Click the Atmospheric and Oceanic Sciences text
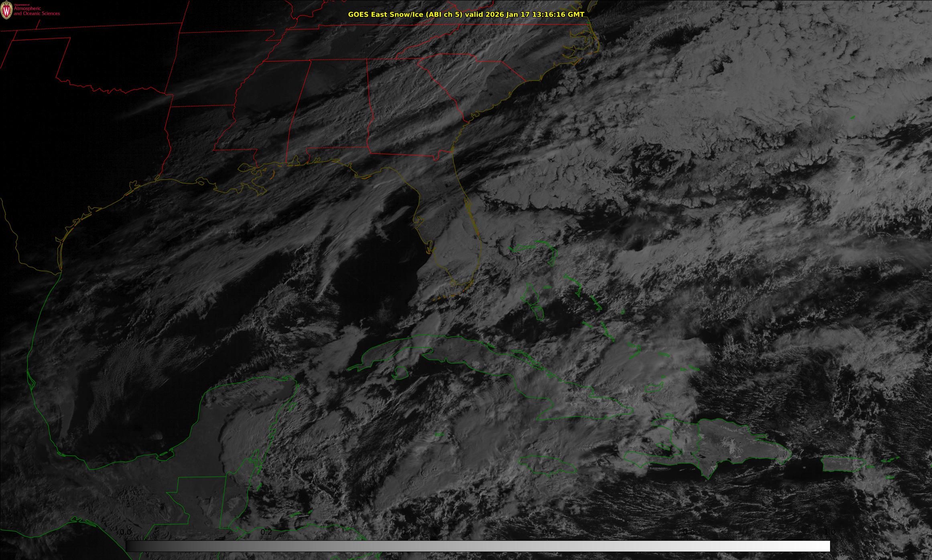The width and height of the screenshot is (932, 560). tap(37, 11)
